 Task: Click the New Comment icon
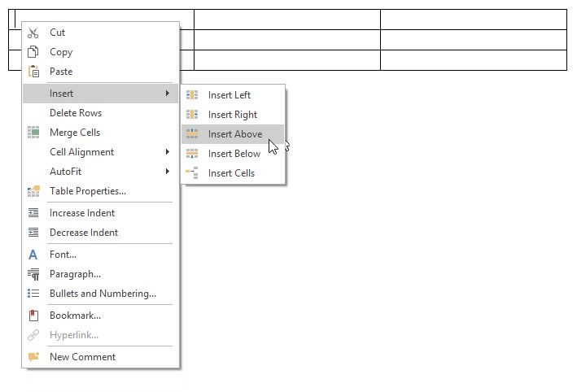point(33,357)
